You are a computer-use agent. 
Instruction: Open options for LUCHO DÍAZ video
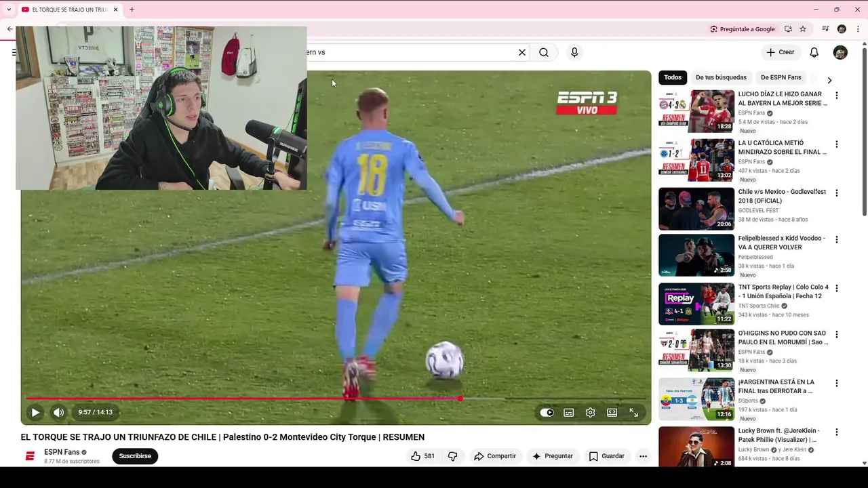coord(837,96)
